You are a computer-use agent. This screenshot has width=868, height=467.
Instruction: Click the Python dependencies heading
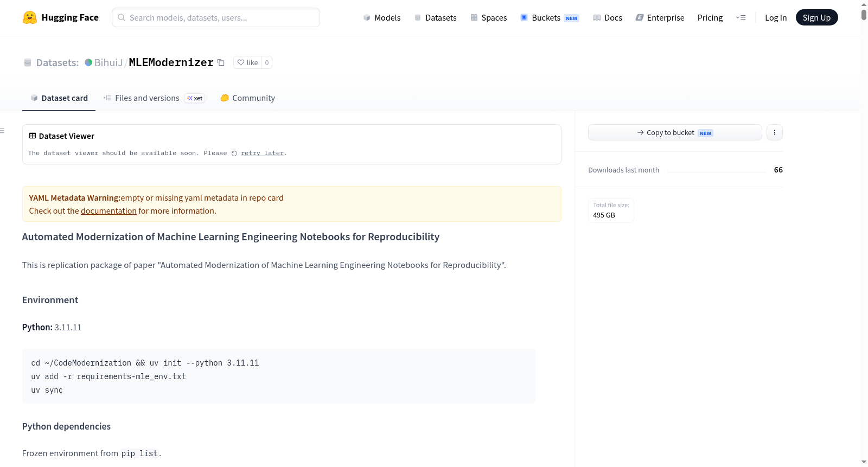tap(66, 426)
